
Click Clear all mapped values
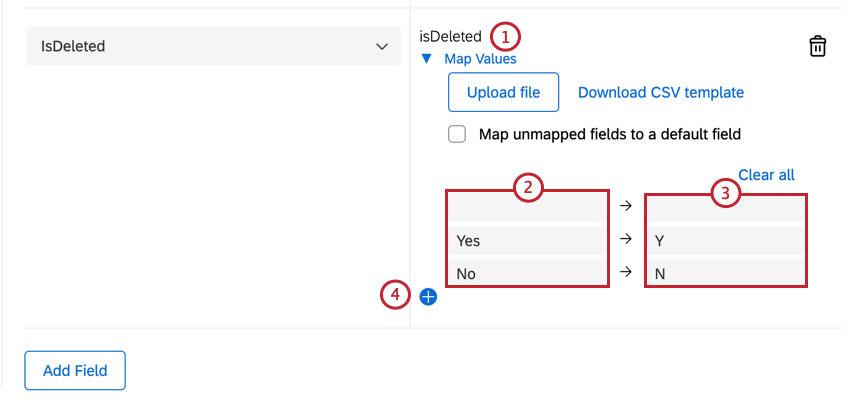766,175
